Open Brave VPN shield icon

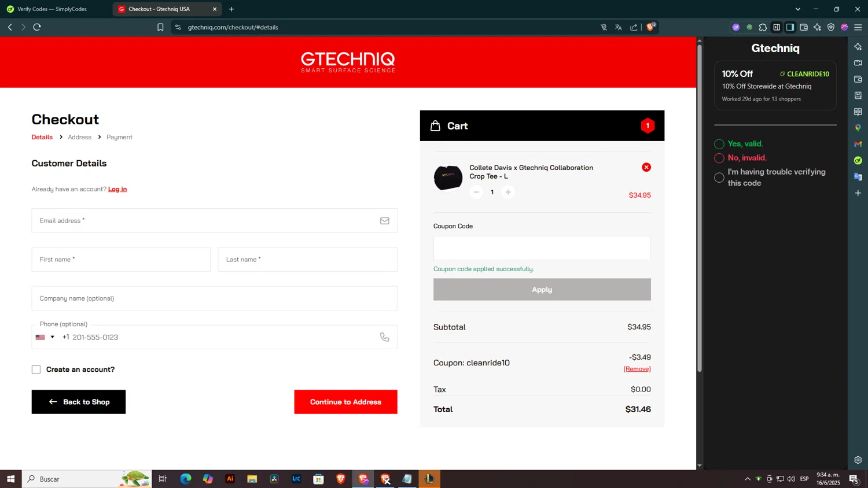(x=831, y=27)
